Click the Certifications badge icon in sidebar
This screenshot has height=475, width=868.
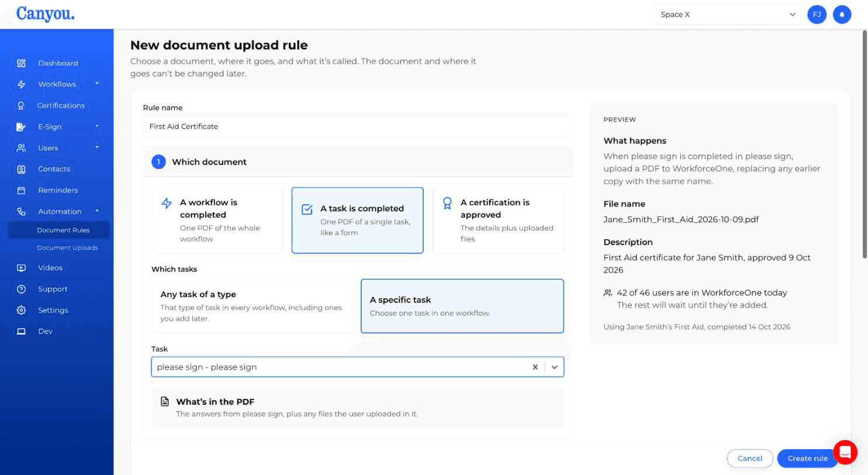[x=21, y=105]
